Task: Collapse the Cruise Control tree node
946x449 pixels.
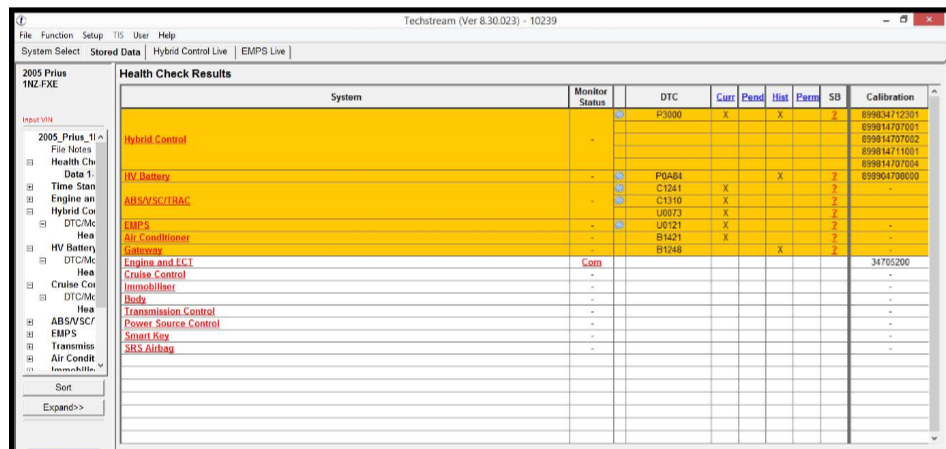Action: [x=30, y=285]
